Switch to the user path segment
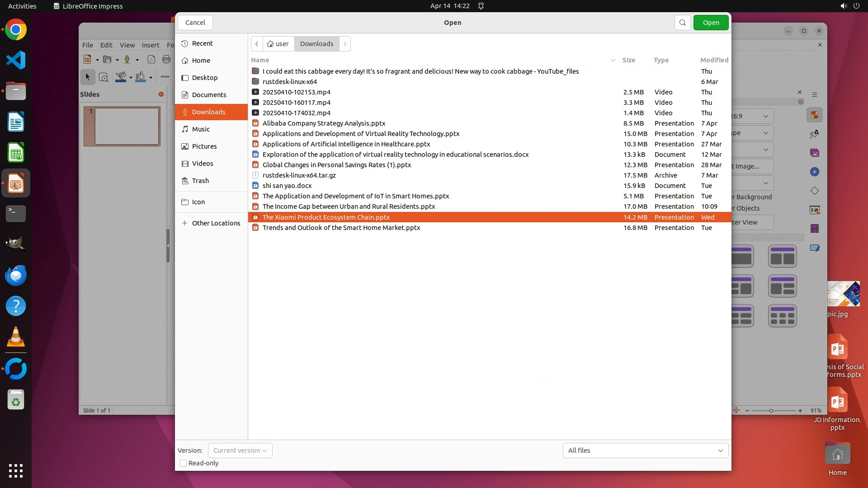868x488 pixels. [278, 44]
